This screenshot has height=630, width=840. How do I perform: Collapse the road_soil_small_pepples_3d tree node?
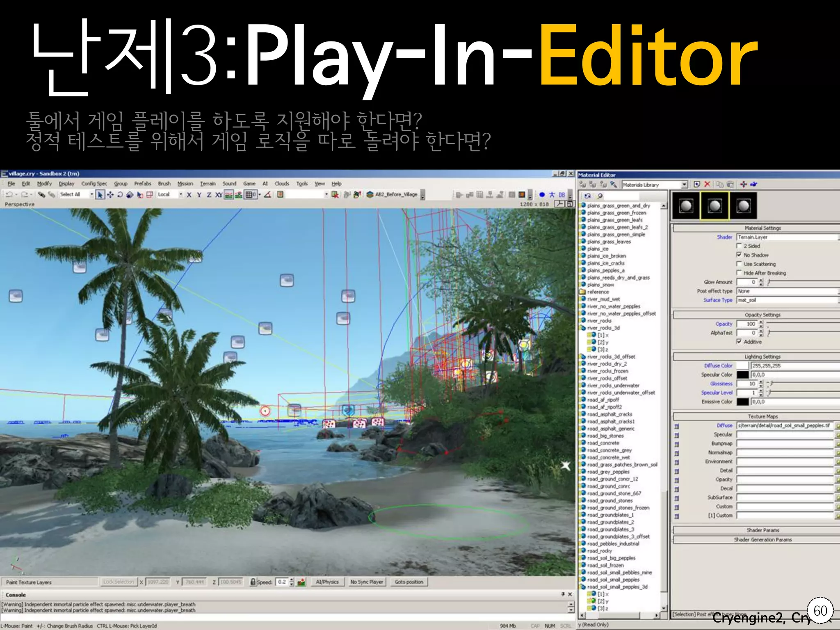point(583,587)
